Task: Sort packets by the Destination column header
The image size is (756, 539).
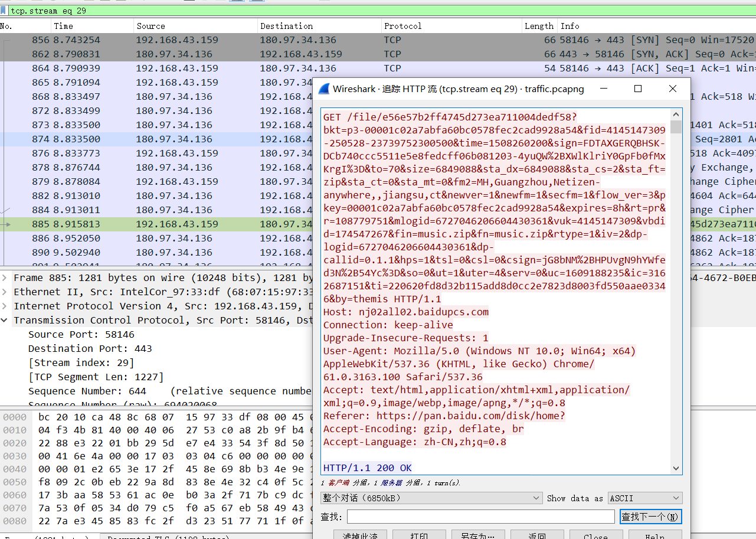Action: 319,26
